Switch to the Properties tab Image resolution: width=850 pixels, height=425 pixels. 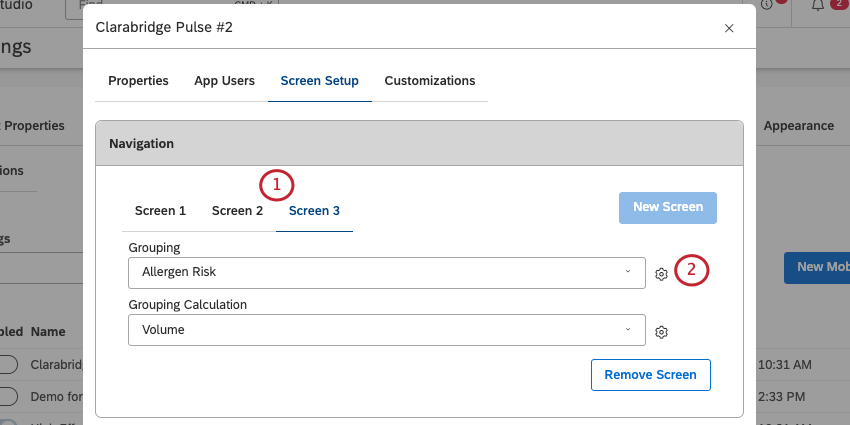[138, 81]
